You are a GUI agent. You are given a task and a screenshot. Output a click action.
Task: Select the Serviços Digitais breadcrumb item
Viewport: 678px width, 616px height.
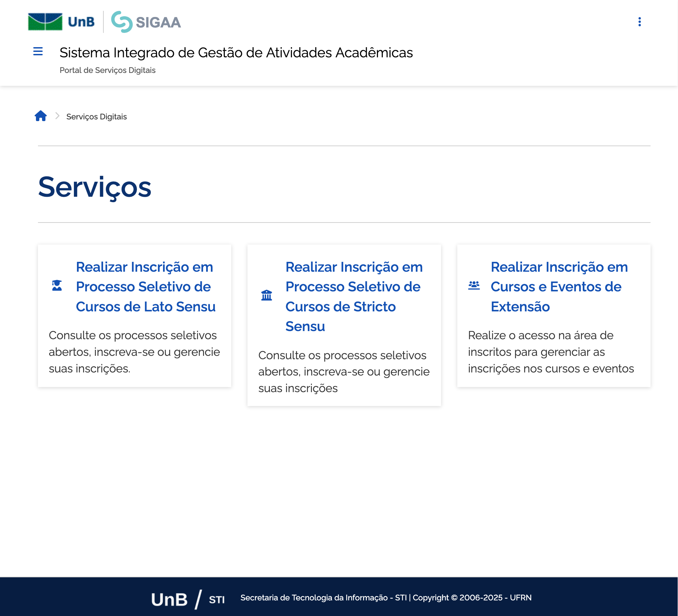coord(96,116)
